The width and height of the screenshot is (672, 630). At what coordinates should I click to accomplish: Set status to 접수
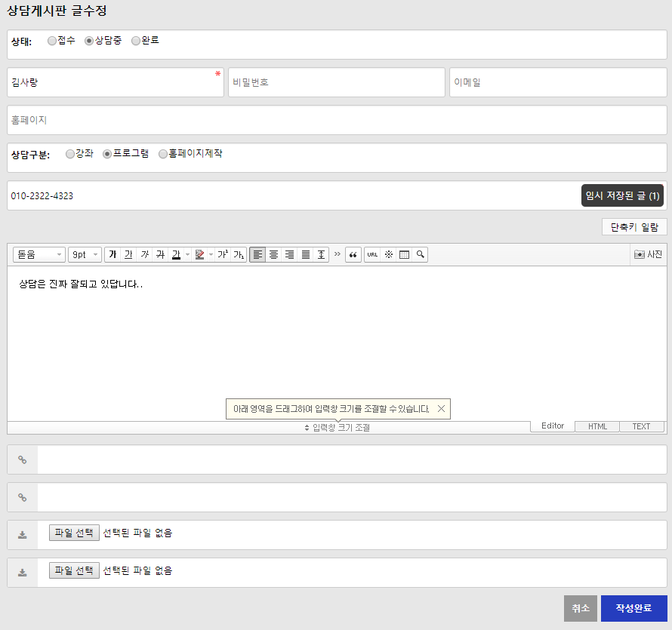pos(52,41)
